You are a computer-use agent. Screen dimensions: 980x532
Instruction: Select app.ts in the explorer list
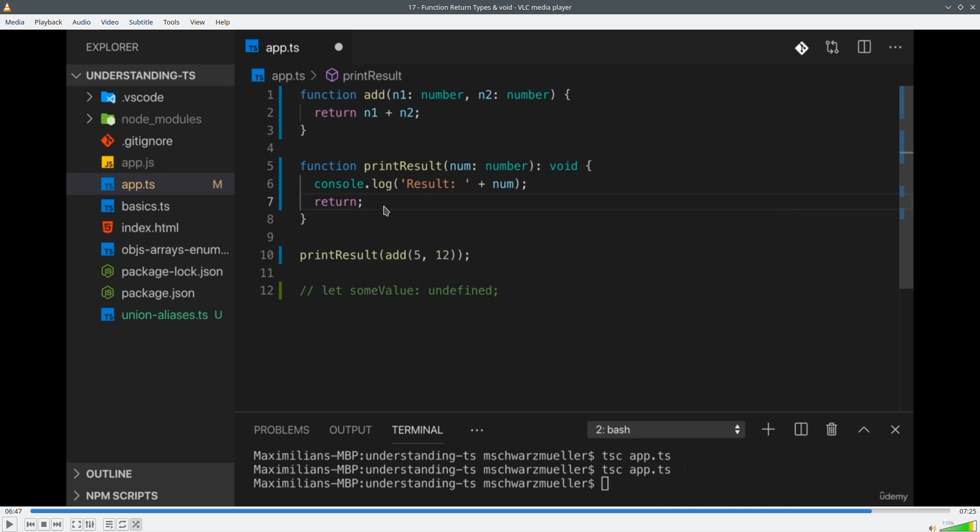pyautogui.click(x=151, y=184)
